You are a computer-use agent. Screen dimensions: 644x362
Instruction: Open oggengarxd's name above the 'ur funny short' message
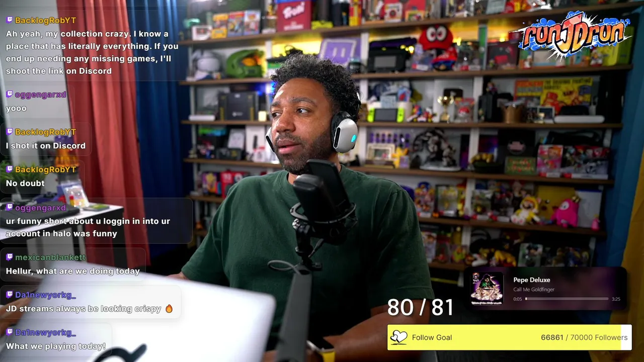(x=41, y=208)
